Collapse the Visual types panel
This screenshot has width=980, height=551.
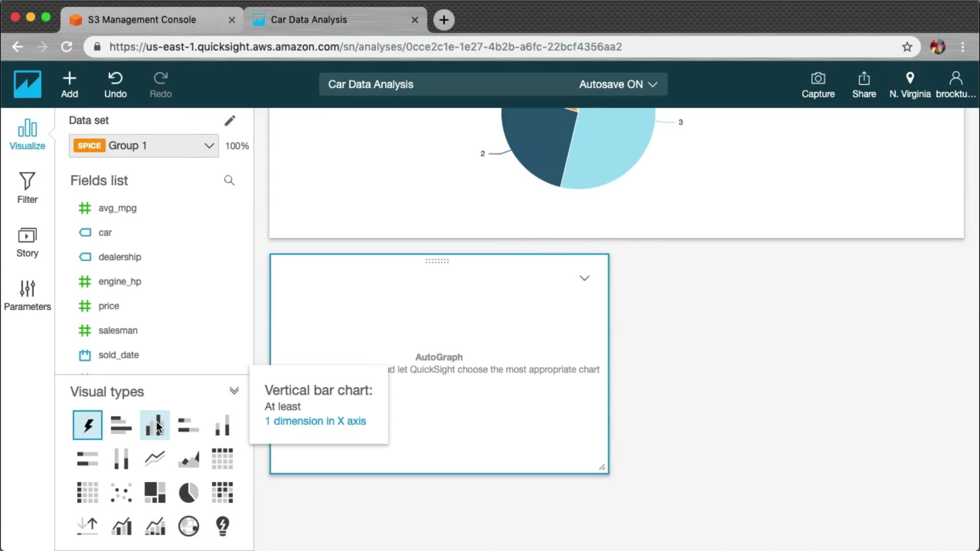234,391
